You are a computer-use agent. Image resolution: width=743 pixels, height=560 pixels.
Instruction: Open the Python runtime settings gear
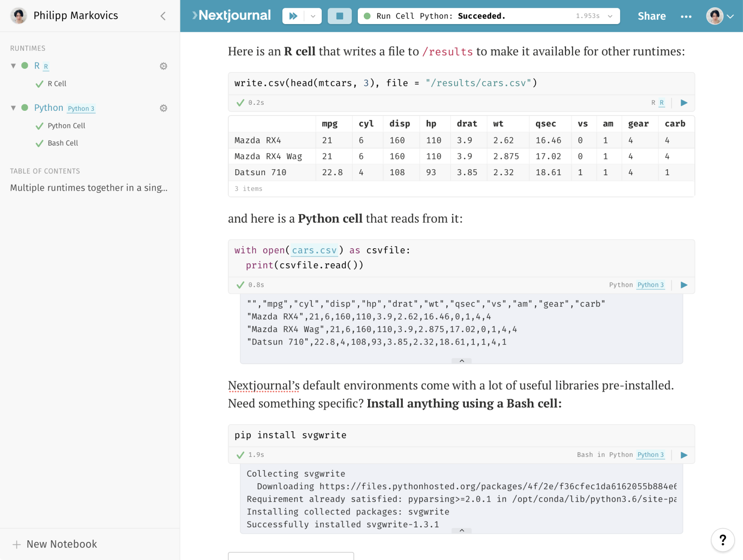pyautogui.click(x=163, y=108)
